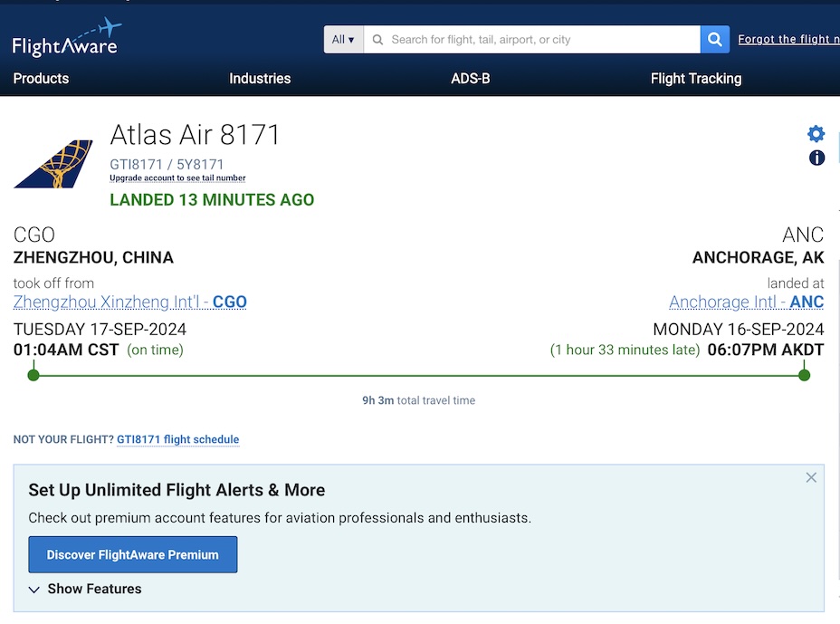840x624 pixels.
Task: Click Upgrade account to see tail number
Action: (x=177, y=178)
